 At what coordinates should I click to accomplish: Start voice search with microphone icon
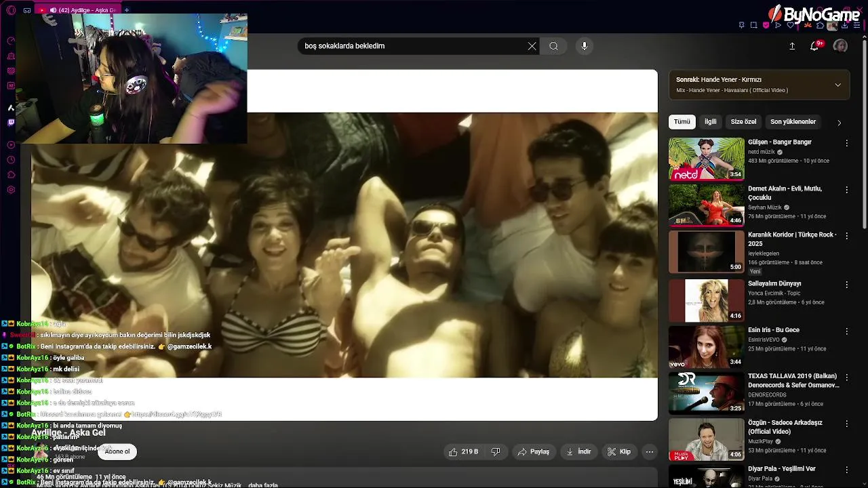pyautogui.click(x=585, y=46)
